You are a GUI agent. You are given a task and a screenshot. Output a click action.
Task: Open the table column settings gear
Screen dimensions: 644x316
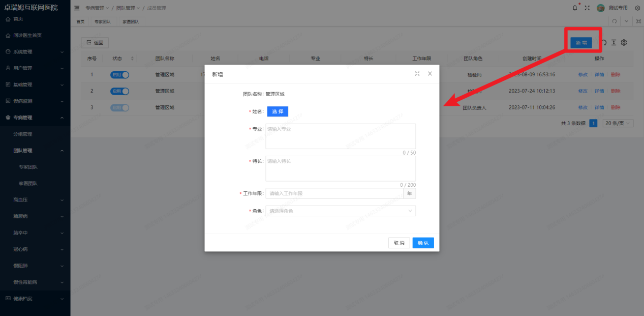[x=624, y=43]
